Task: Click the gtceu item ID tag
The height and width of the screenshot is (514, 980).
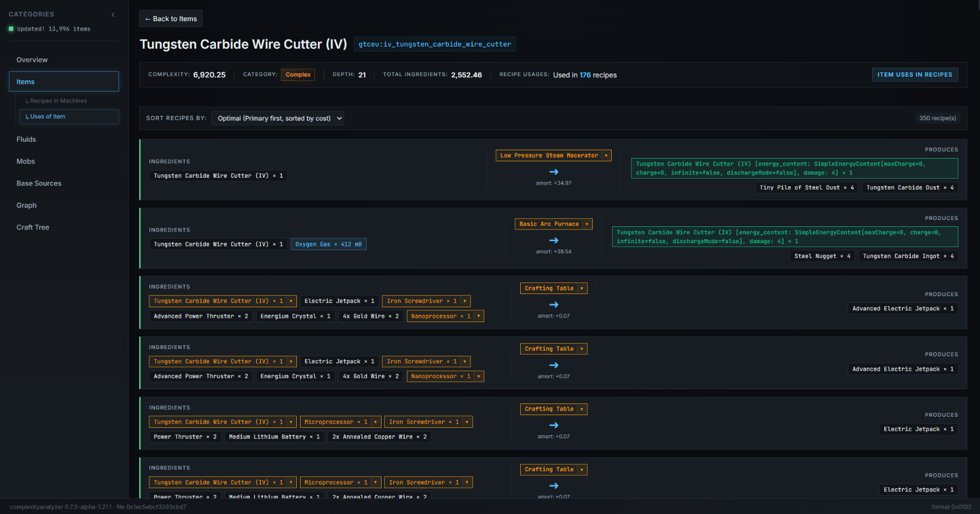Action: point(435,44)
